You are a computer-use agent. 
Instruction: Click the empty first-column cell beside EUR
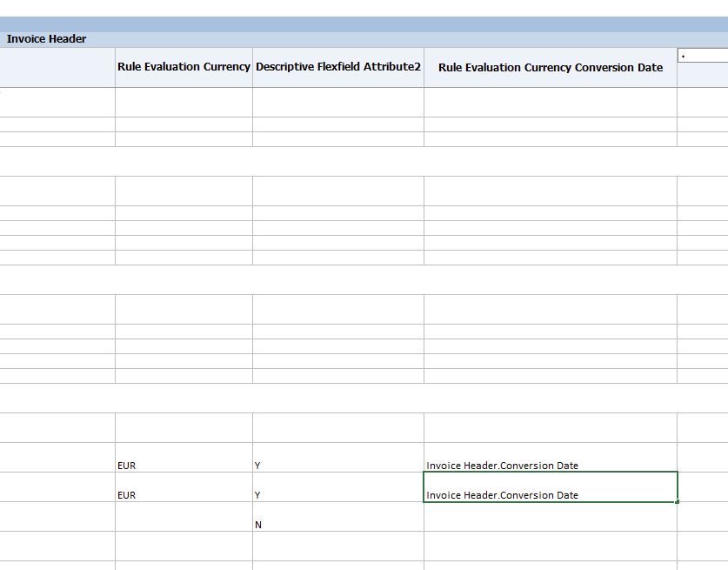[57, 465]
